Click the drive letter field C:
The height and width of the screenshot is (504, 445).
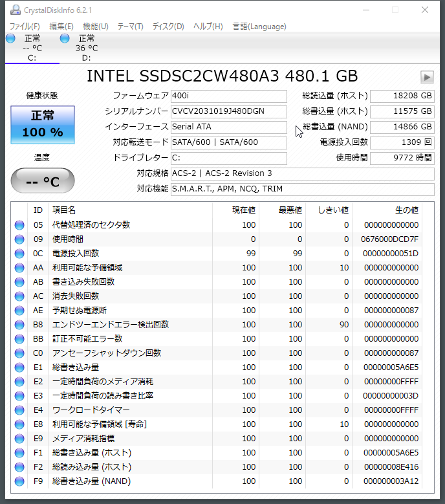(x=229, y=158)
